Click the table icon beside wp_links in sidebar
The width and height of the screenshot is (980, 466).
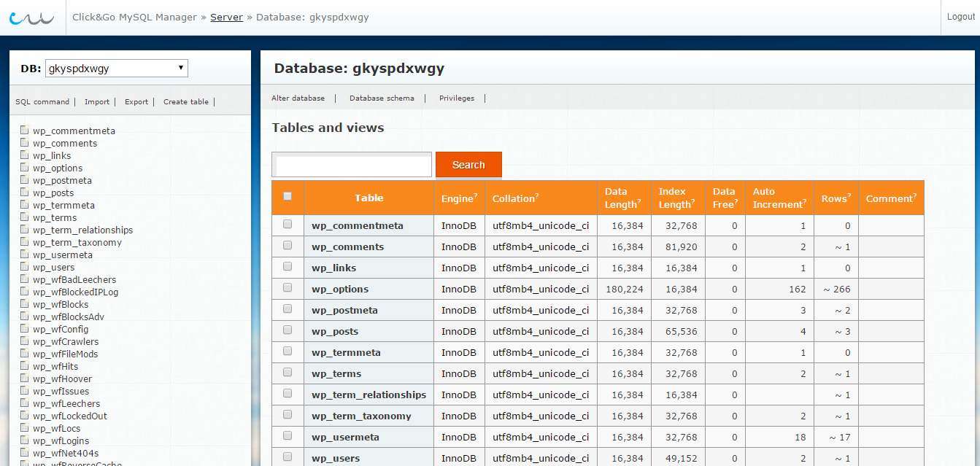click(25, 155)
